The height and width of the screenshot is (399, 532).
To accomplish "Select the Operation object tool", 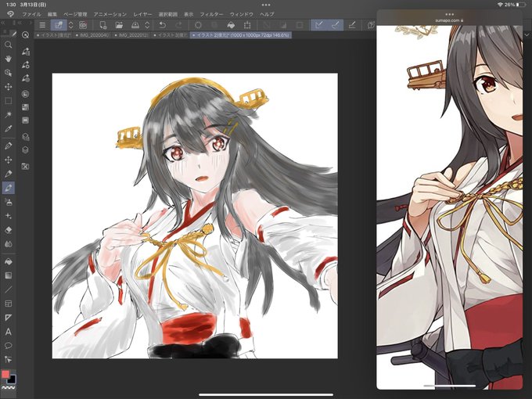I will [8, 73].
